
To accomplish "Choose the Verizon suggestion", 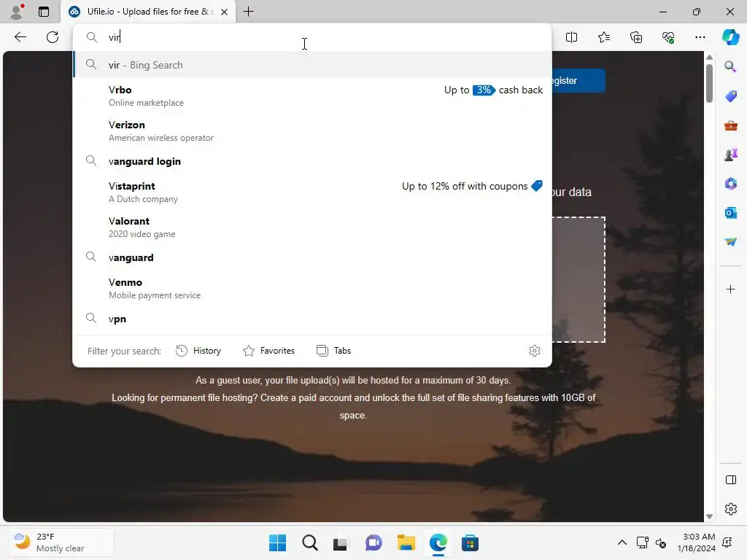I will click(x=312, y=131).
